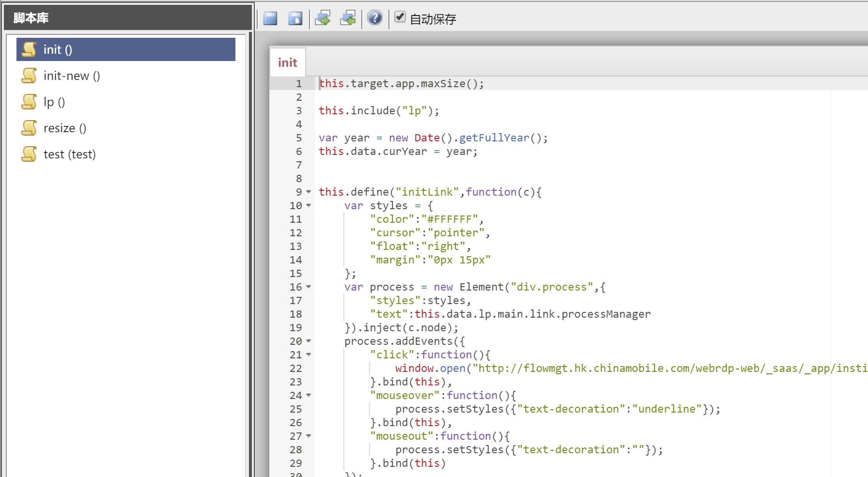868x477 pixels.
Task: Toggle the 自动保存 auto-save checkbox
Action: [400, 17]
